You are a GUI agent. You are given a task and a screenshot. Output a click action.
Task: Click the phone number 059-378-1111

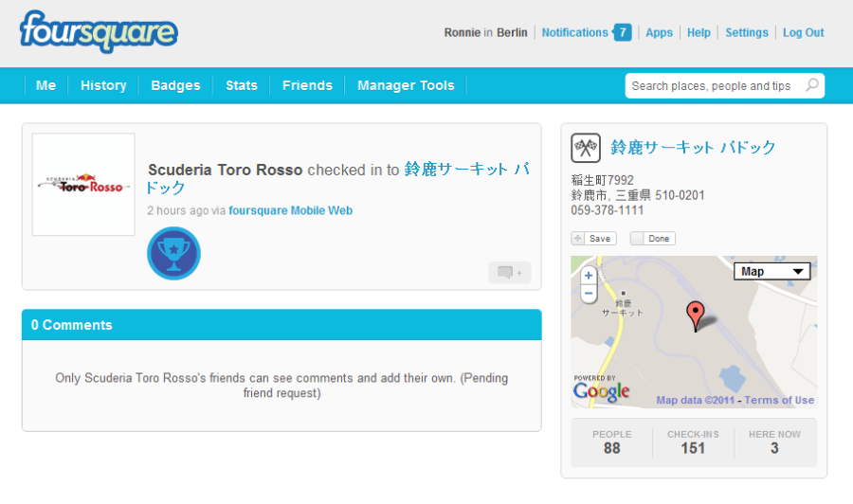pyautogui.click(x=608, y=210)
